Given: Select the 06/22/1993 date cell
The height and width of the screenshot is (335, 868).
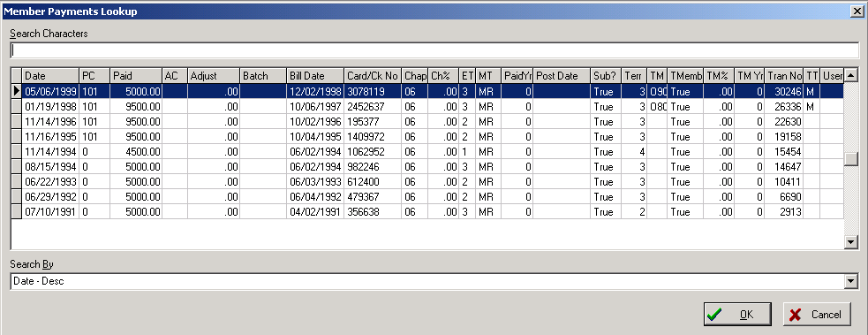Looking at the screenshot, I should click(50, 181).
